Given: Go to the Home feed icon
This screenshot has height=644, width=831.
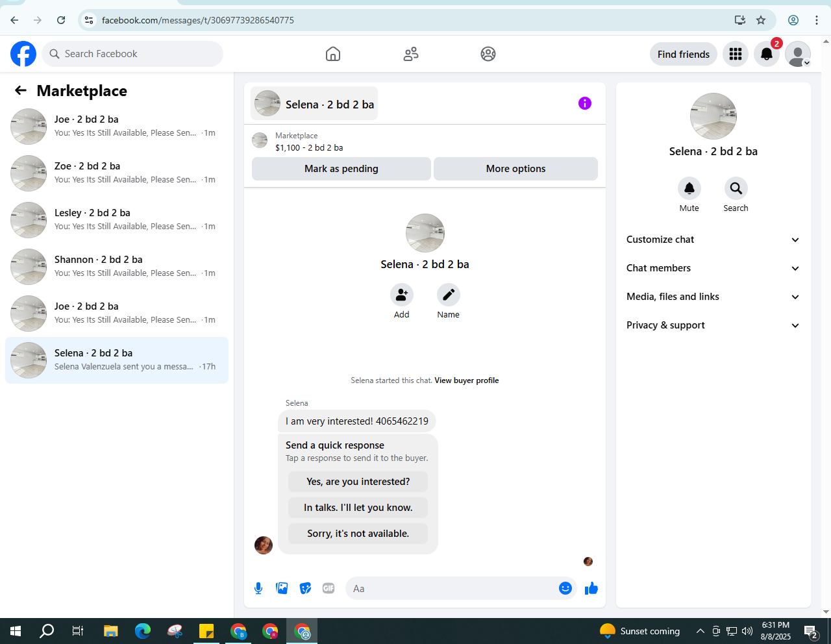Looking at the screenshot, I should 333,54.
